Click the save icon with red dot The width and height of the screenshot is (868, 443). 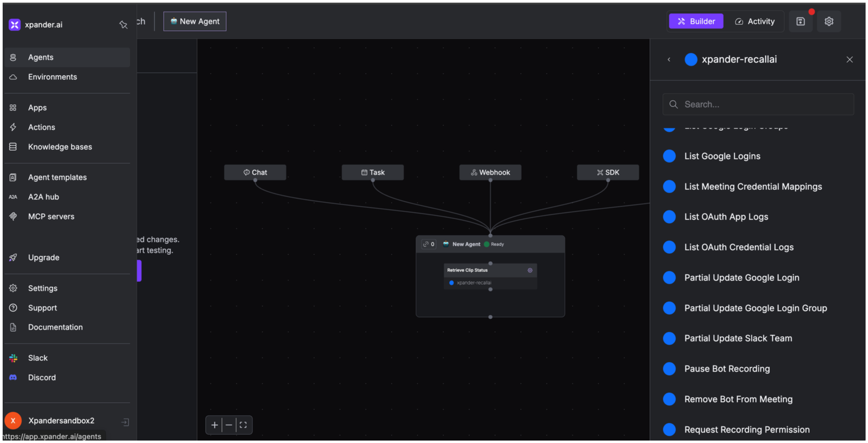pos(801,22)
